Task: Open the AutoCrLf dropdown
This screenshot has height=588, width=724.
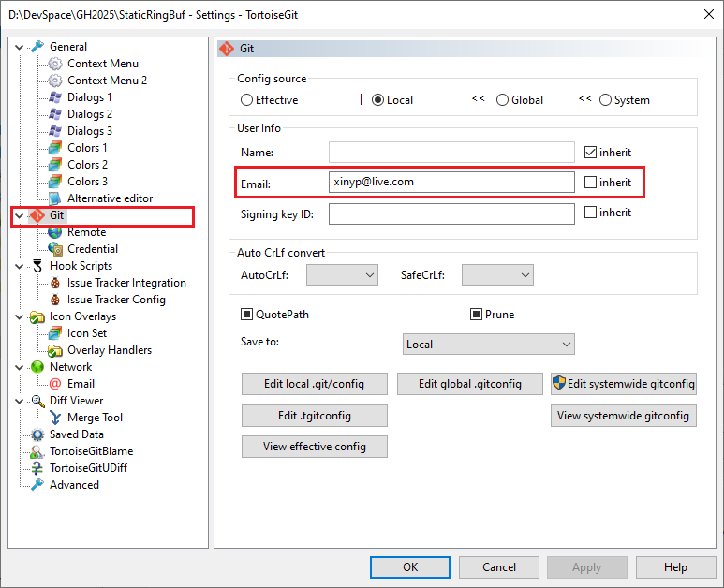Action: point(342,275)
